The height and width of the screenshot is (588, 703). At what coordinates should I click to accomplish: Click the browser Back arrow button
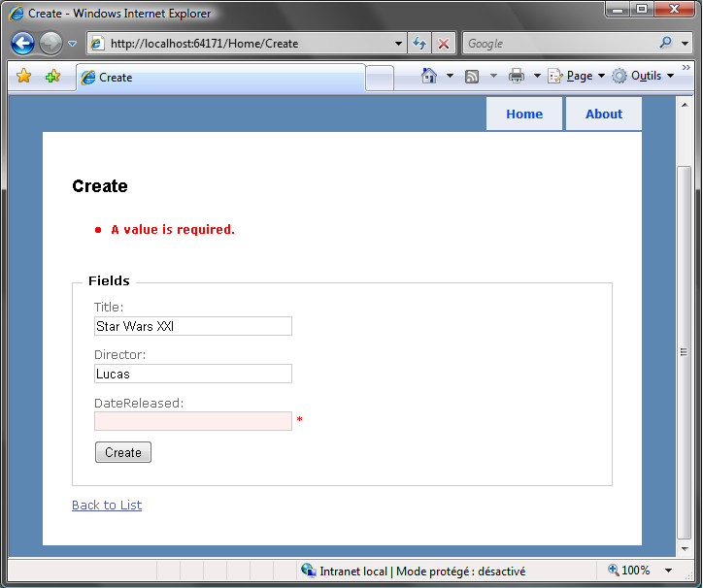(22, 44)
